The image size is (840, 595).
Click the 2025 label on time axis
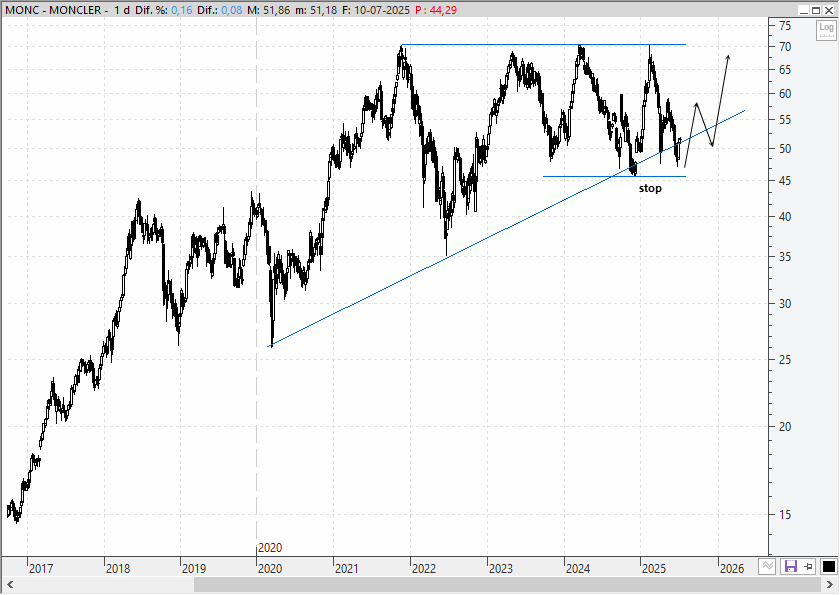pos(654,568)
